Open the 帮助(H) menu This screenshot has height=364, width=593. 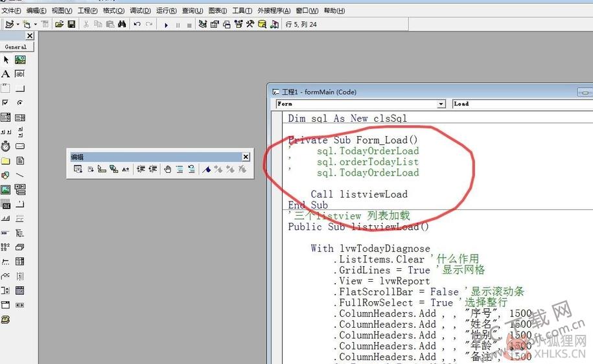click(334, 10)
